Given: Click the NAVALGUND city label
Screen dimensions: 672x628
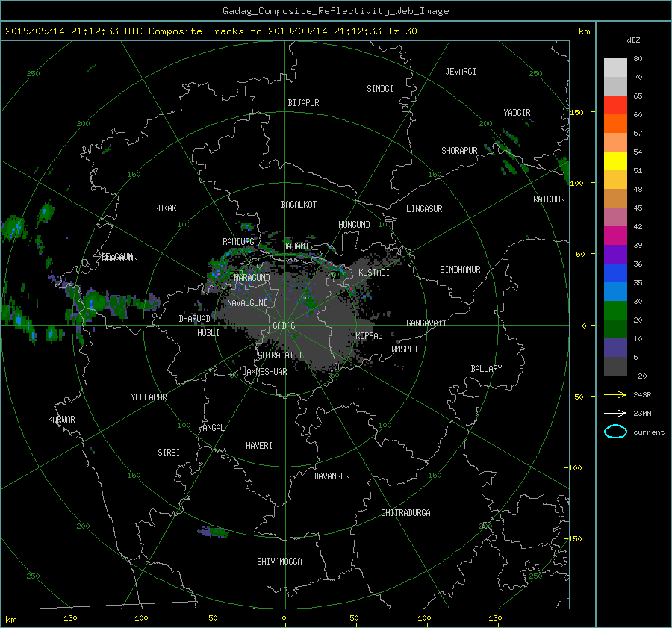Looking at the screenshot, I should pyautogui.click(x=247, y=302).
